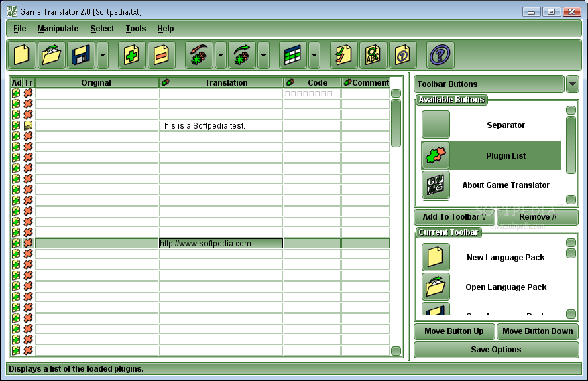Click the New Language Pack toolbar icon
The width and height of the screenshot is (588, 381).
[x=21, y=55]
